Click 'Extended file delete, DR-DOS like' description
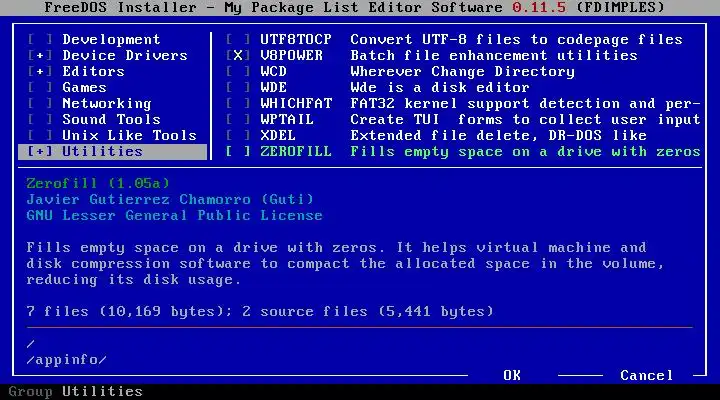Screen dimensions: 720x400 [499, 135]
